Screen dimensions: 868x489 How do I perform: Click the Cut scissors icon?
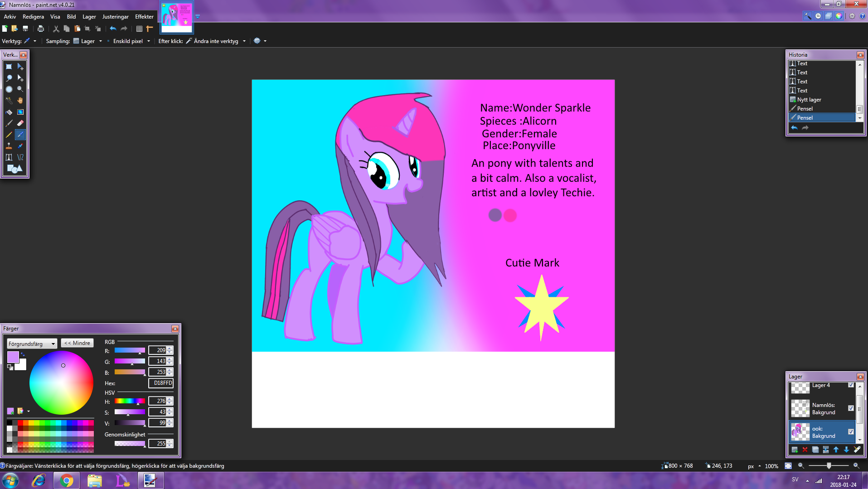point(56,29)
